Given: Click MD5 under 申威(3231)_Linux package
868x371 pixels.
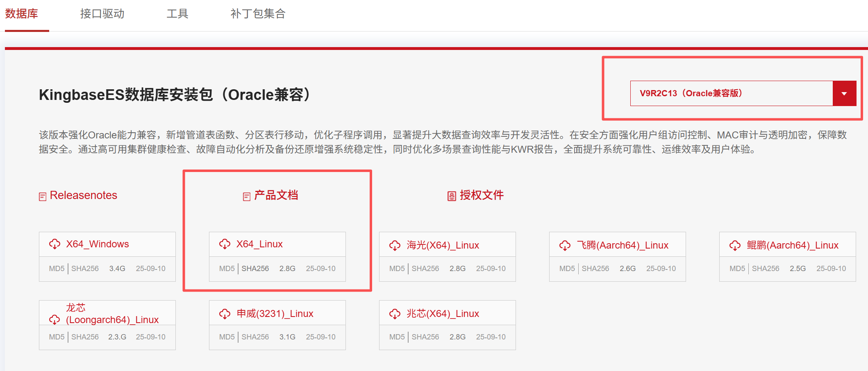Looking at the screenshot, I should 227,337.
